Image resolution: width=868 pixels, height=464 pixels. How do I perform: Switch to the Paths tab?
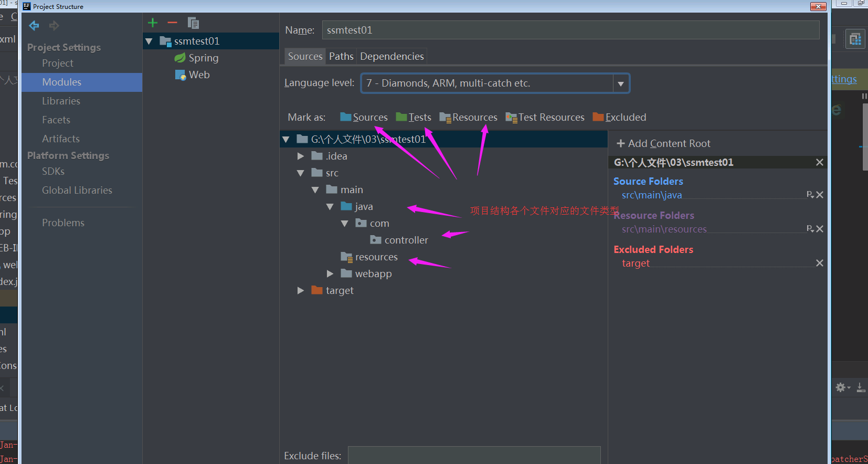pyautogui.click(x=341, y=56)
